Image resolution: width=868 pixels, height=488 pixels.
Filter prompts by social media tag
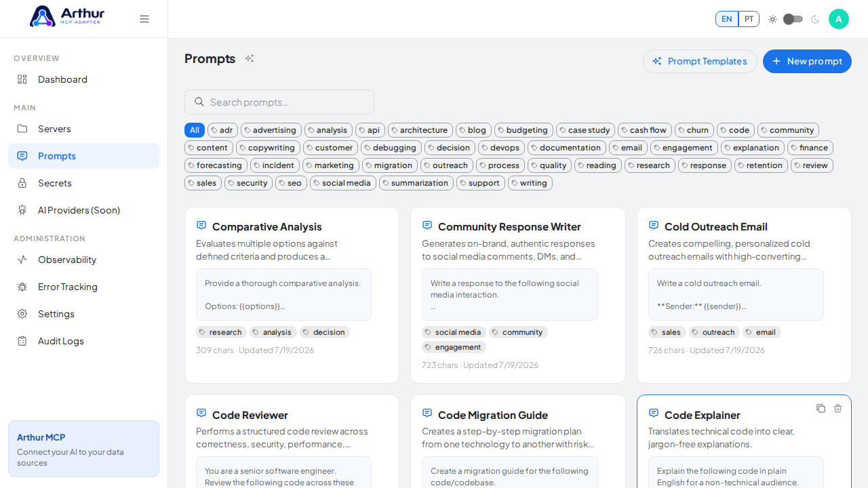343,183
